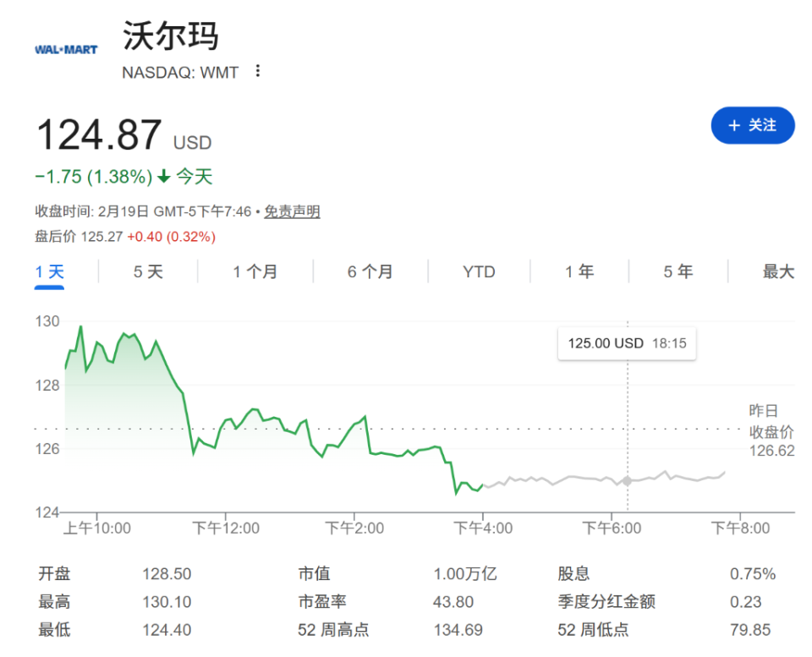The width and height of the screenshot is (812, 657).
Task: Select the YTD chart range
Action: (x=478, y=271)
